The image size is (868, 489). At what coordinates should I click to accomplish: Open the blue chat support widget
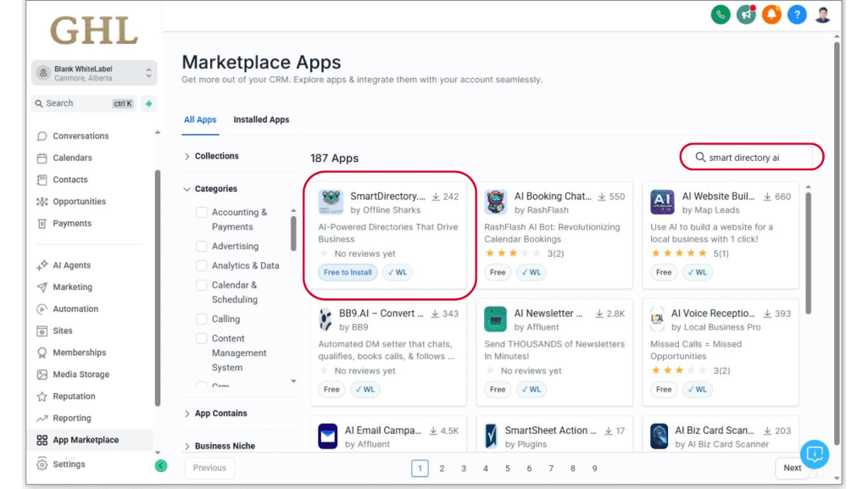pos(815,454)
